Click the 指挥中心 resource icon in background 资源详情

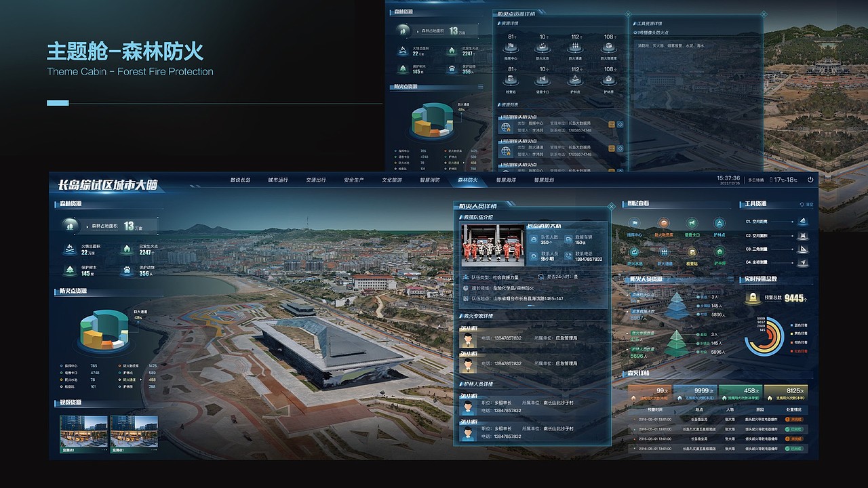(x=511, y=47)
